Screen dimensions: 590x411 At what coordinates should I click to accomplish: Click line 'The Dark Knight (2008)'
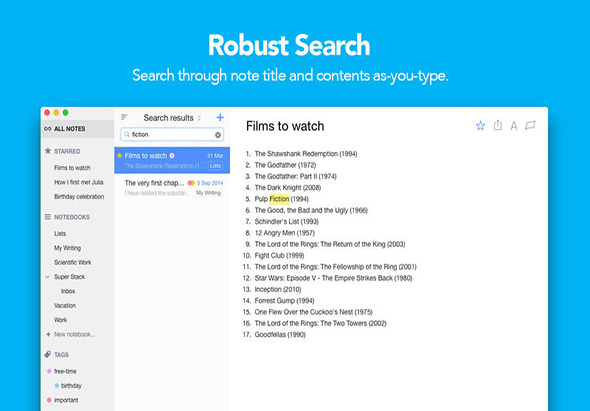point(288,187)
